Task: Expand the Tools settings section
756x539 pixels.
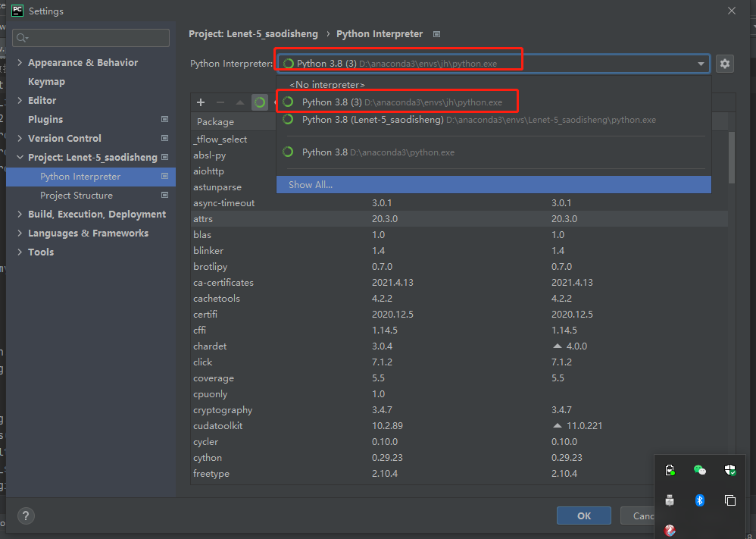Action: [20, 252]
